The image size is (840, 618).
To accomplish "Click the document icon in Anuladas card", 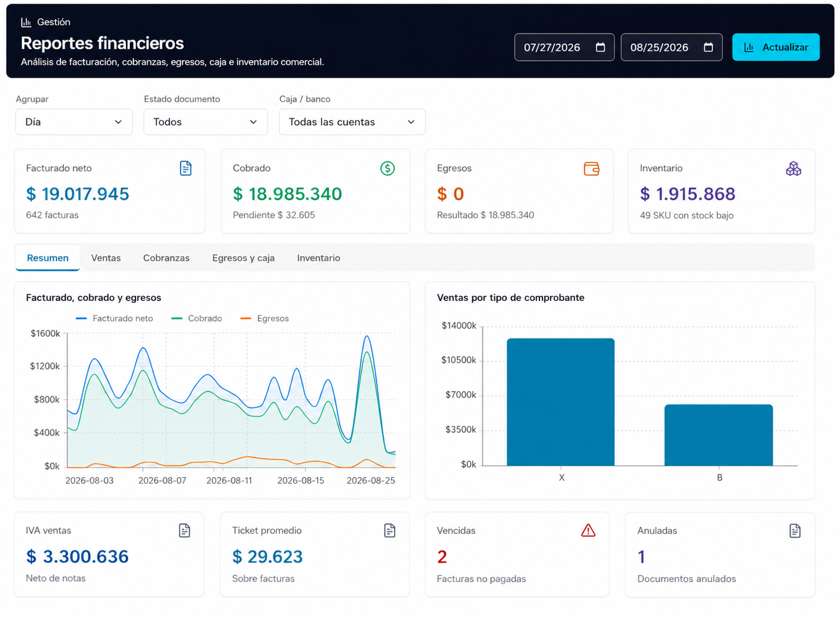I will point(795,531).
